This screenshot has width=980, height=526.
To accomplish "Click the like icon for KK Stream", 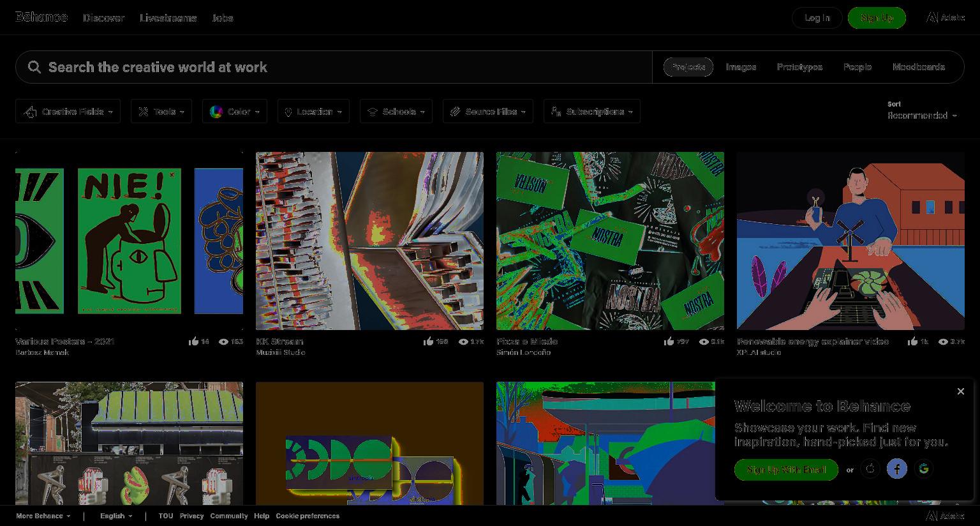I will [x=428, y=342].
